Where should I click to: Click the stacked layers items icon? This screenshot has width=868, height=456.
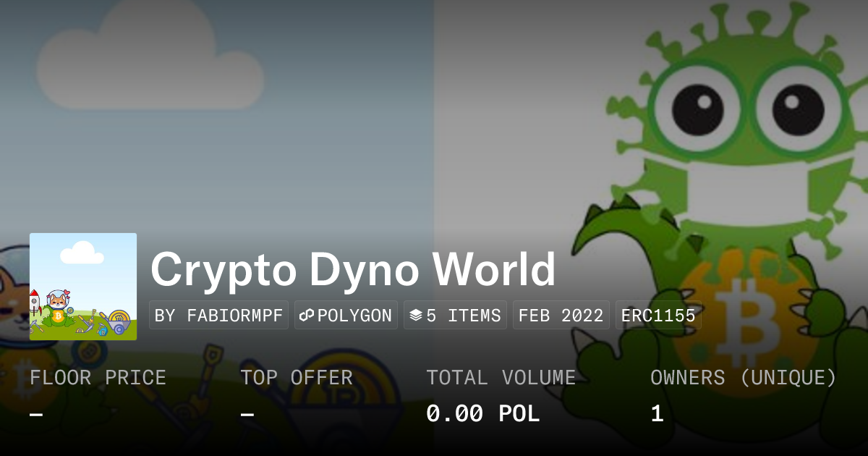[x=416, y=316]
